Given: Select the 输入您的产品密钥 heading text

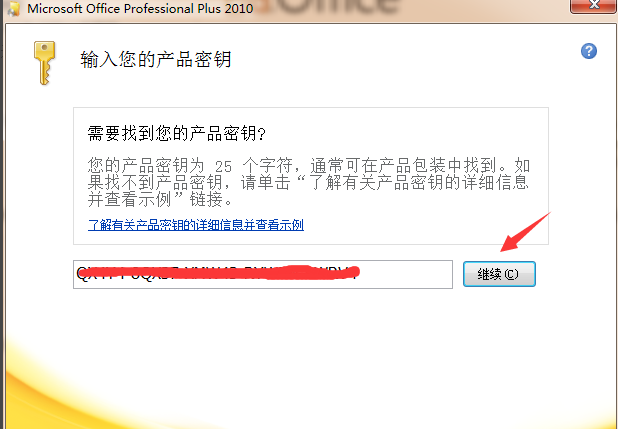Looking at the screenshot, I should tap(155, 59).
